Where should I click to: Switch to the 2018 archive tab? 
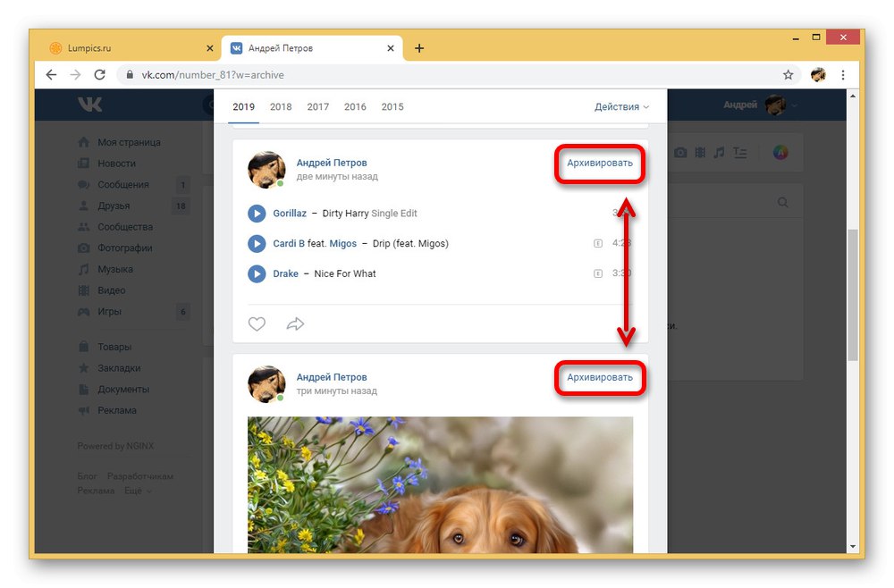tap(281, 106)
